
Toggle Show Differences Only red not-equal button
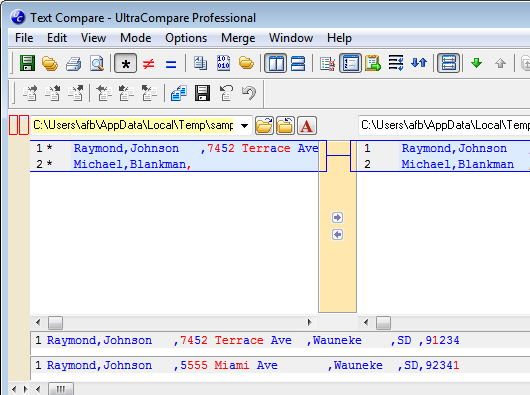[148, 64]
